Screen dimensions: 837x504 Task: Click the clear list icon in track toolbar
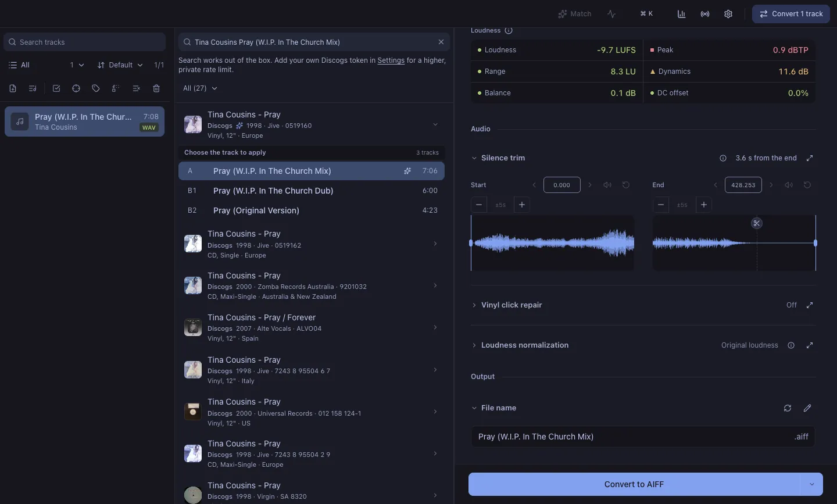136,88
